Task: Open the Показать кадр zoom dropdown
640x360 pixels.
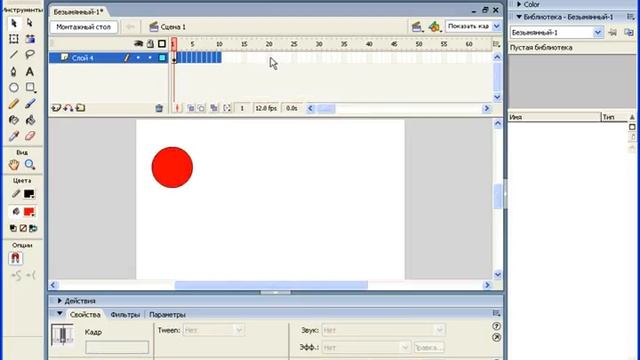Action: click(x=497, y=27)
